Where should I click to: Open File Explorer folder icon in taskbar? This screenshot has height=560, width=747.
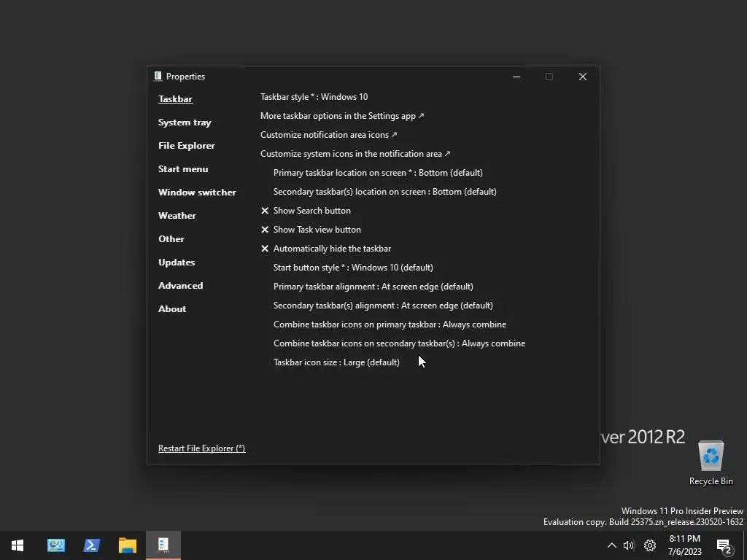(x=127, y=545)
